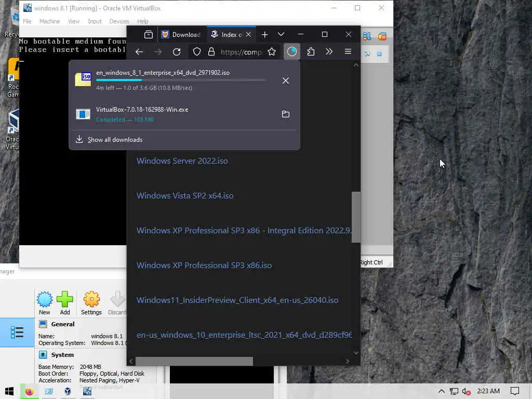Click Firefox View icon in tab bar
Viewport: 532px width, 399px height.
pyautogui.click(x=148, y=35)
